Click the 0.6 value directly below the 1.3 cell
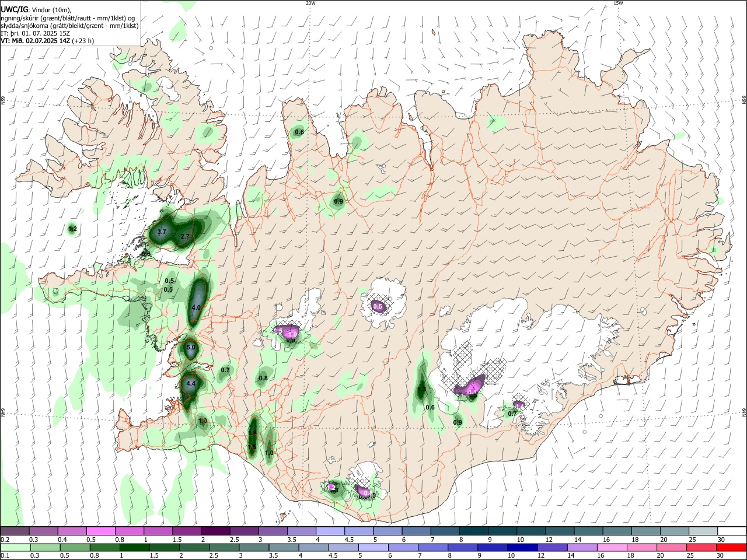This screenshot has width=747, height=560. pos(430,407)
